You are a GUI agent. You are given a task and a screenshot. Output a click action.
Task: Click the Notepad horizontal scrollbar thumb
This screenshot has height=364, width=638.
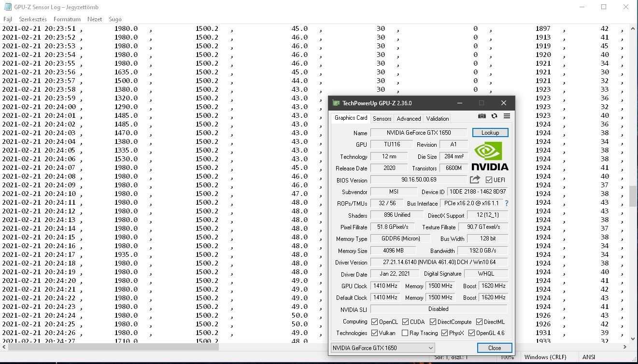tap(113, 347)
